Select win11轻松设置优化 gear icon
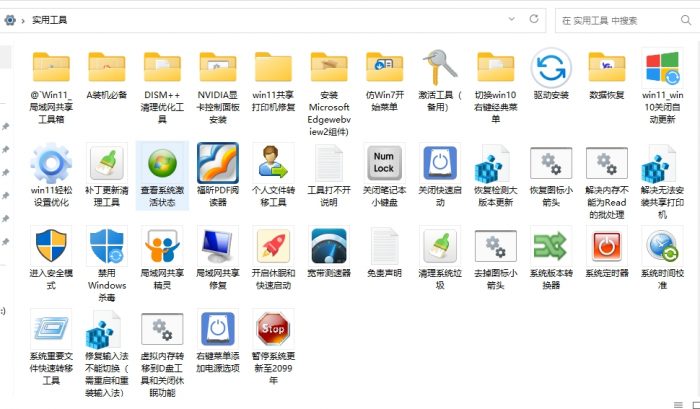The height and width of the screenshot is (409, 700). point(51,163)
